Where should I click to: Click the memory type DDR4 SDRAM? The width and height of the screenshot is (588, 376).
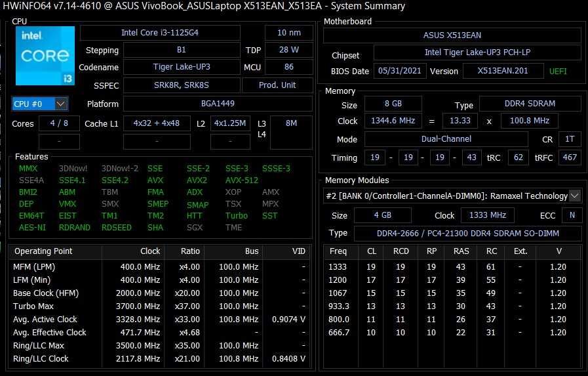click(x=530, y=104)
